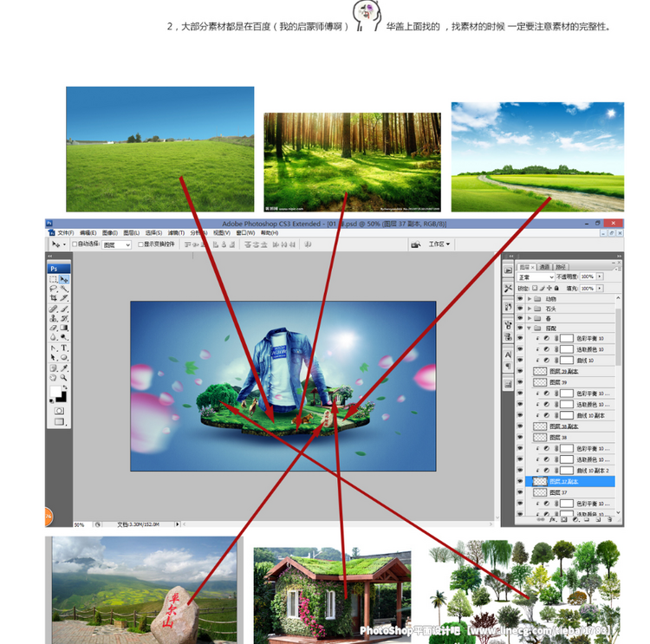Click the delete layer trash icon

coord(609,519)
